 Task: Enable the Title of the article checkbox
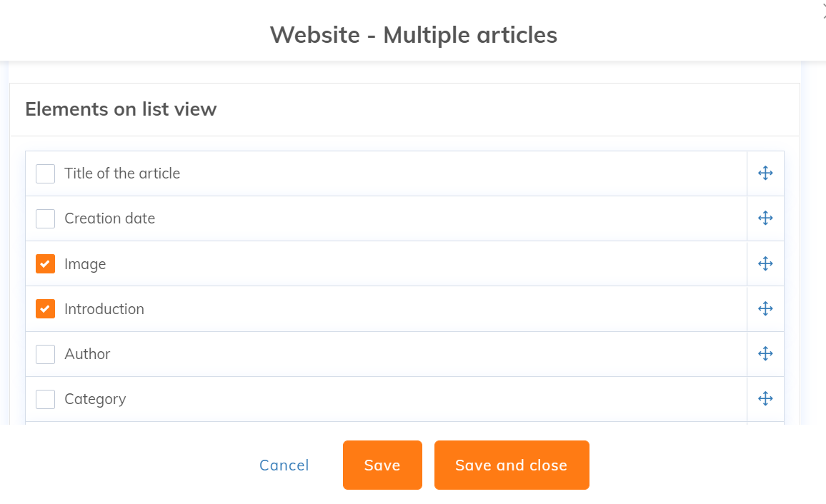46,173
